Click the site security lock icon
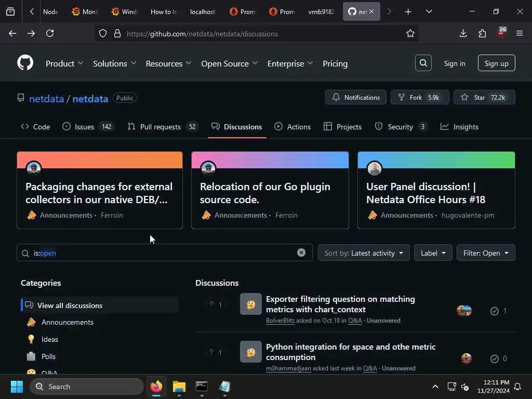The height and width of the screenshot is (399, 532). pos(117,34)
